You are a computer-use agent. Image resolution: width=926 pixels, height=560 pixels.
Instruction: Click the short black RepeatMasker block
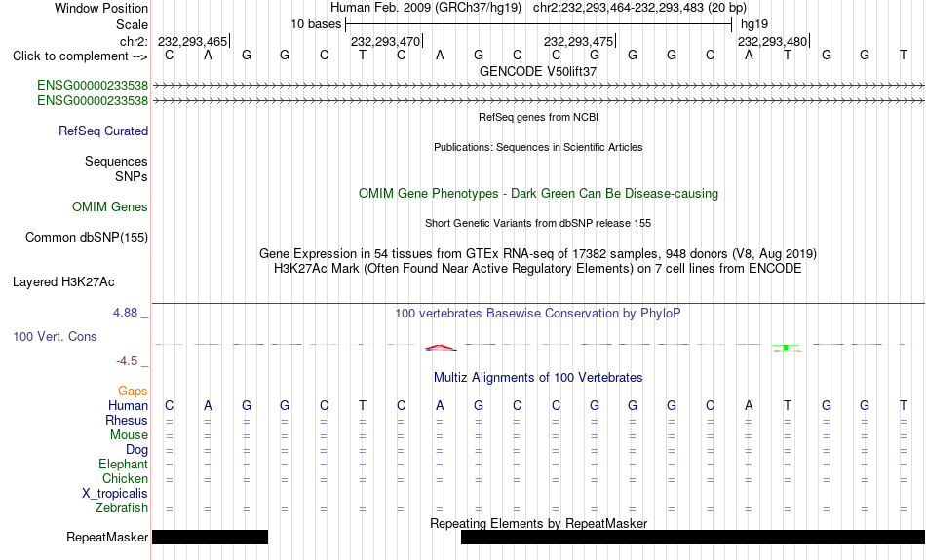point(210,537)
